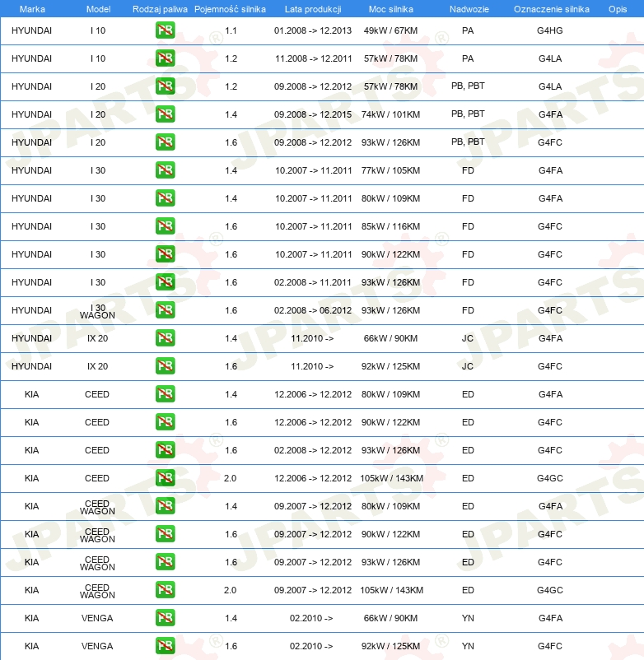Click the petrol icon in I 30 80kW / 109KM row
This screenshot has width=644, height=660.
click(x=165, y=198)
